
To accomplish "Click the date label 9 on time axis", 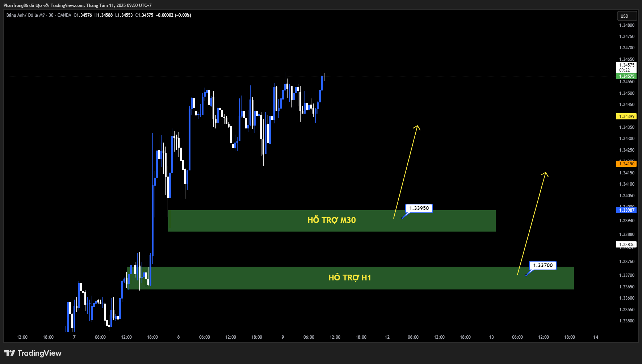I will (283, 337).
